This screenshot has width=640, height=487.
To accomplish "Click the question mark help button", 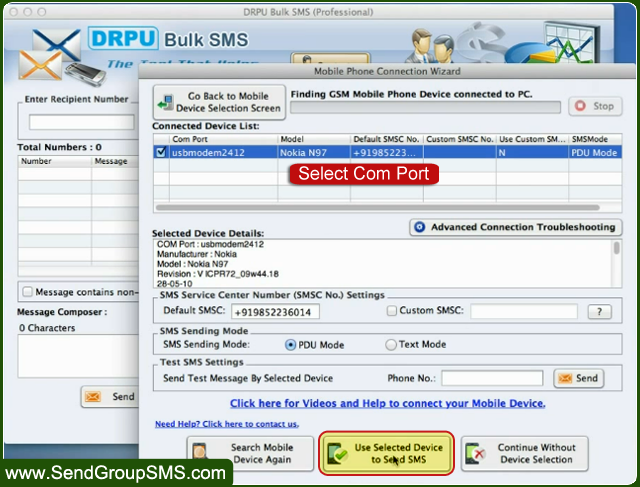I will (x=599, y=311).
